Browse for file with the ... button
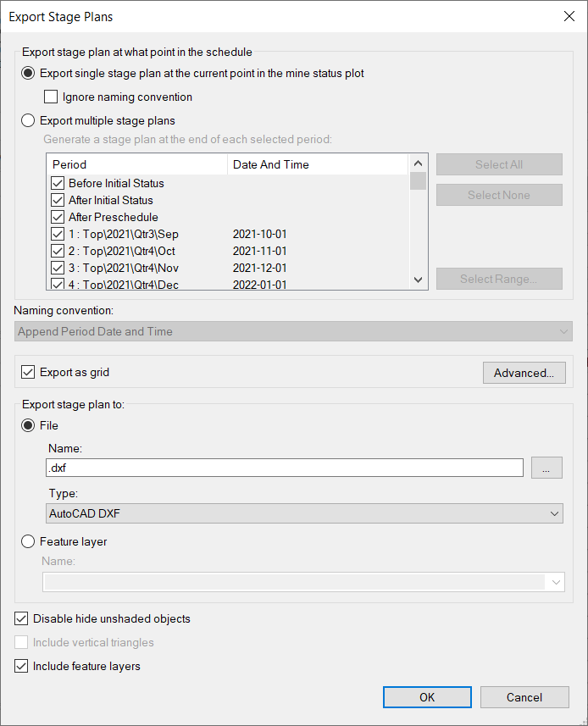Viewport: 588px width, 726px height. (x=546, y=468)
